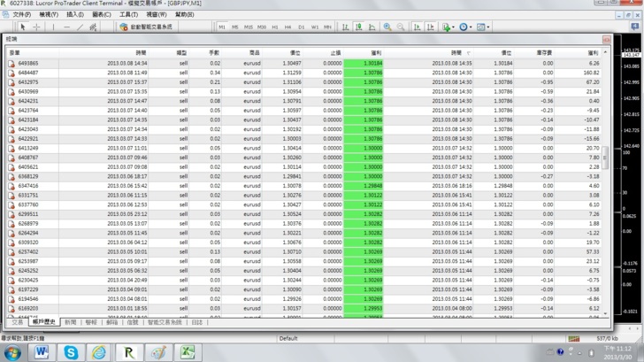Select order row 6493865
Image resolution: width=644 pixels, height=362 pixels.
pyautogui.click(x=28, y=63)
